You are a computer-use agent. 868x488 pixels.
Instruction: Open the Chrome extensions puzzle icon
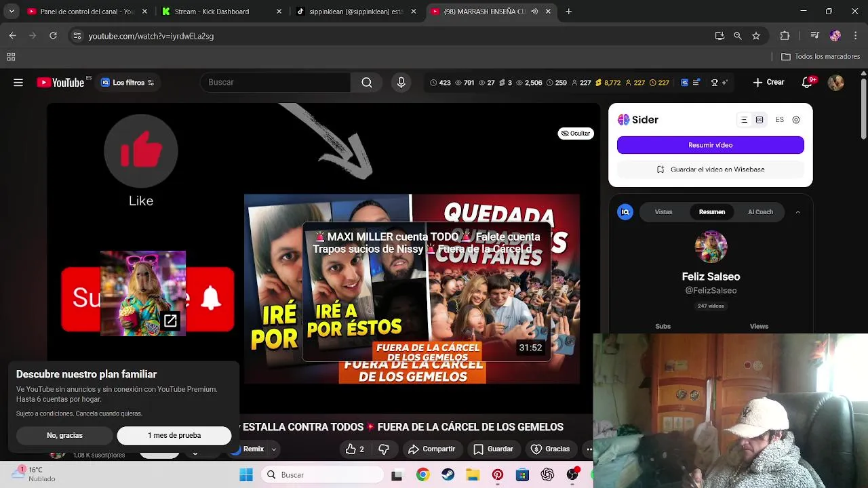click(785, 36)
